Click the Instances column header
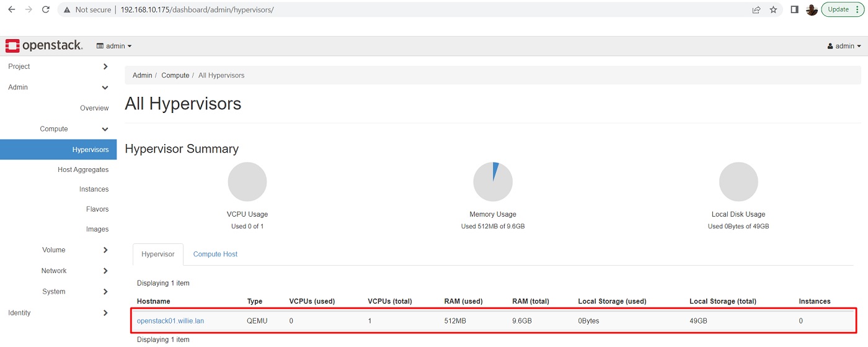Screen dimensions: 868x347 click(815, 301)
